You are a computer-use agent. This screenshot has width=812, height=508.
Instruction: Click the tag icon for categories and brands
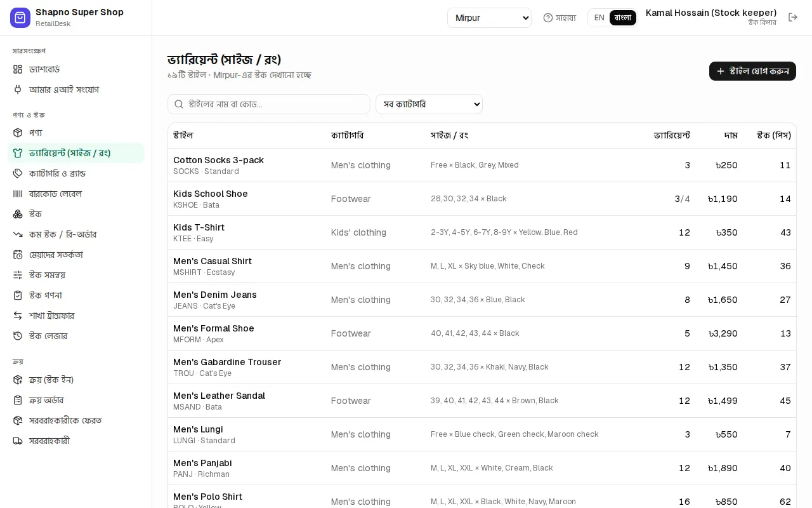coord(18,173)
